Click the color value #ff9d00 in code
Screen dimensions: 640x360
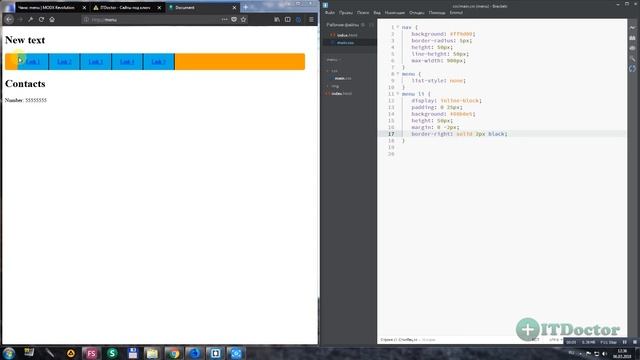coord(462,34)
